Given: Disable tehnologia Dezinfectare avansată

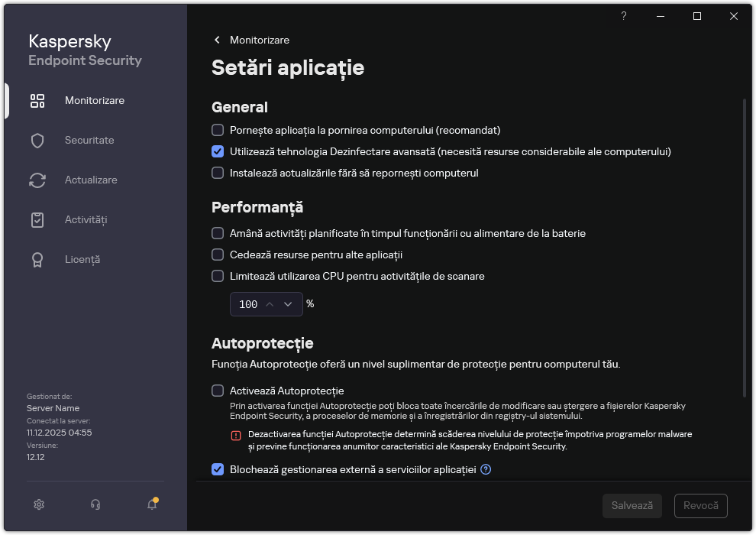Looking at the screenshot, I should pos(218,151).
